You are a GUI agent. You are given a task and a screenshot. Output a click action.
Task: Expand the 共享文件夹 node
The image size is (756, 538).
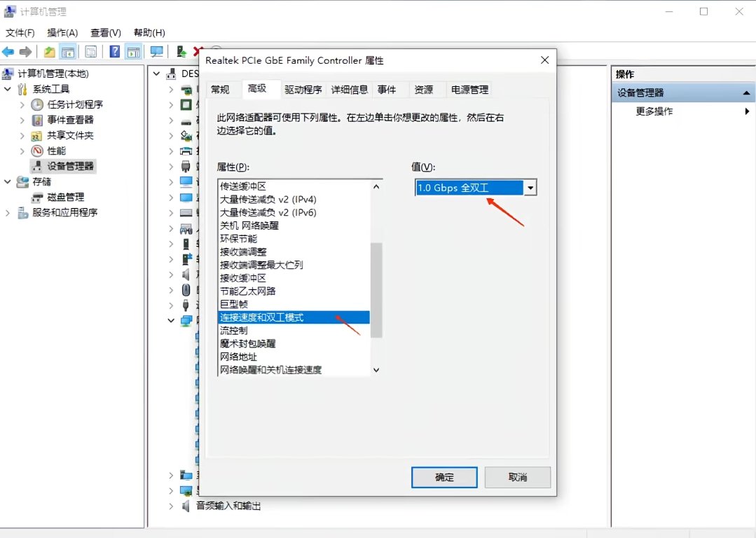(x=22, y=135)
